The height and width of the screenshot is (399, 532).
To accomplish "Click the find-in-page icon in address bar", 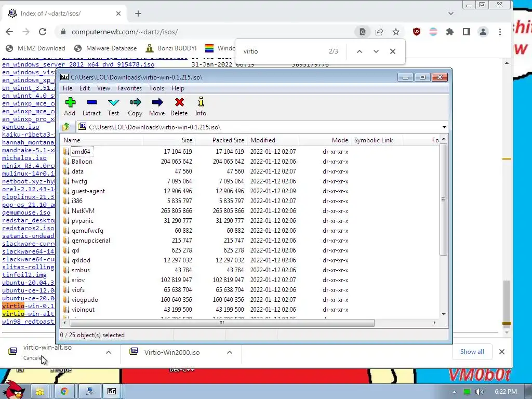I will [x=362, y=32].
